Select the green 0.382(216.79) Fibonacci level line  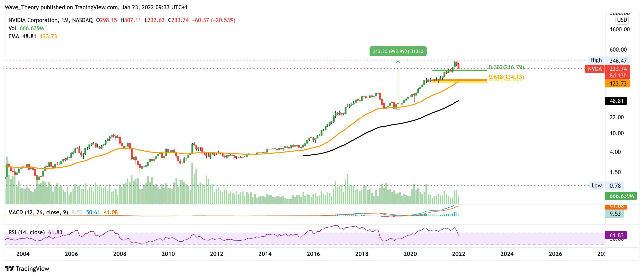pyautogui.click(x=470, y=70)
